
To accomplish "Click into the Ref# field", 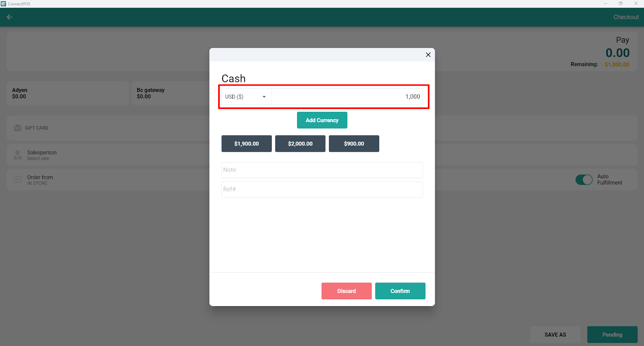I will [x=322, y=189].
